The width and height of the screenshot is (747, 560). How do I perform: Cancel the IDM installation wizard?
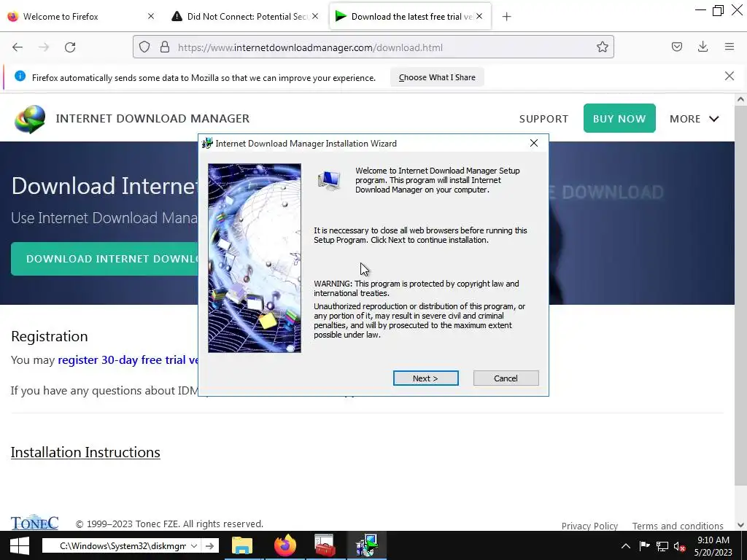click(506, 378)
